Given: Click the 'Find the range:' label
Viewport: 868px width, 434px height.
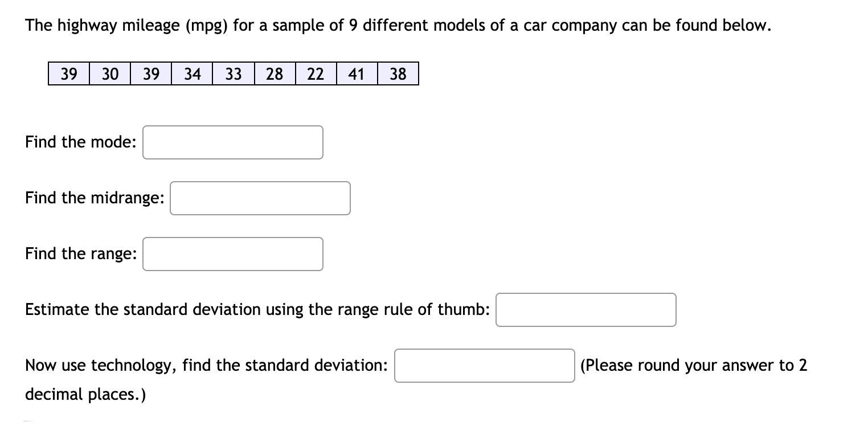Looking at the screenshot, I should (80, 253).
